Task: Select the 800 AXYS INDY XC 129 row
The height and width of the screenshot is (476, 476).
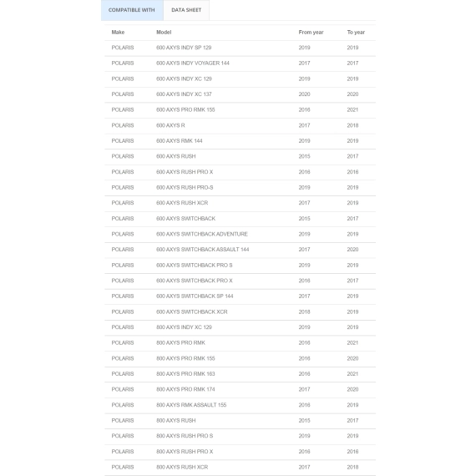Action: point(240,327)
